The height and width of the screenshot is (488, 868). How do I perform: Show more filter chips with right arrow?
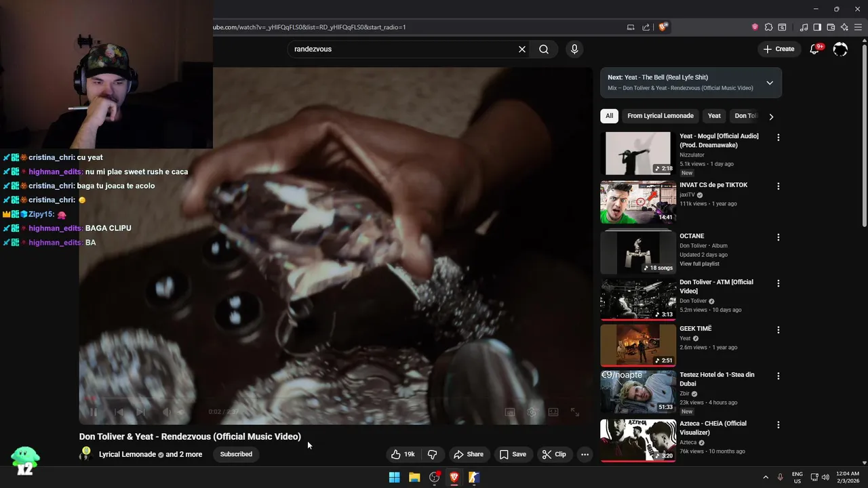[x=771, y=117]
